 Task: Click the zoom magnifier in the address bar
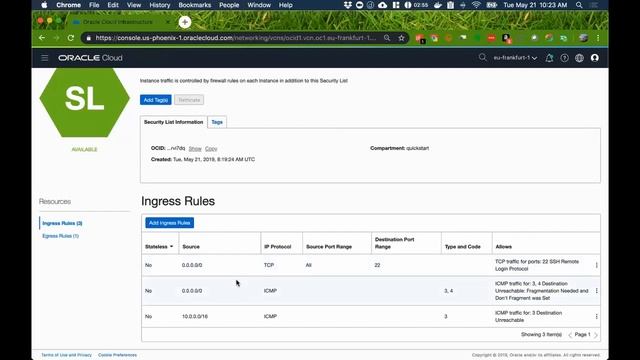coord(387,38)
